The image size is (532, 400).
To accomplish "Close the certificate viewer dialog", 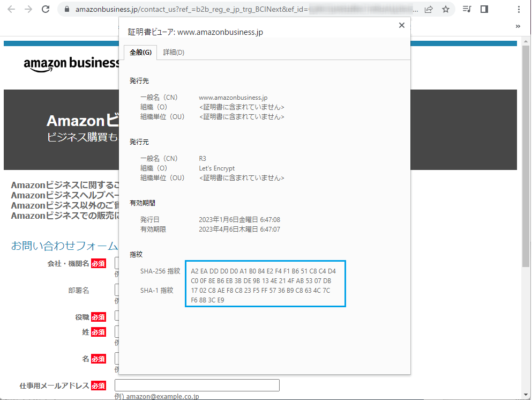I will 401,25.
